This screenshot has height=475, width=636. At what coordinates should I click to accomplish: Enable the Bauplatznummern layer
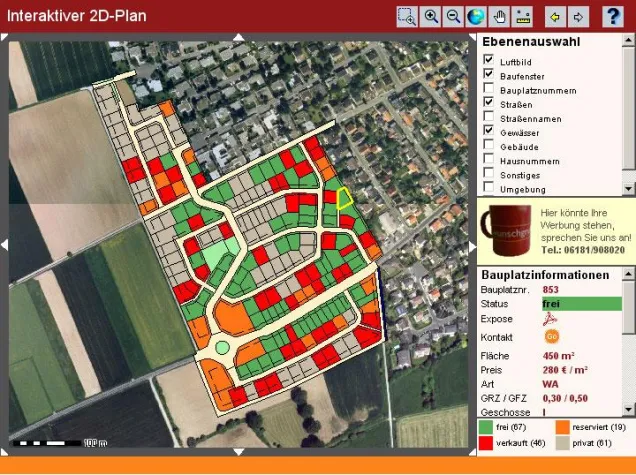click(x=489, y=90)
